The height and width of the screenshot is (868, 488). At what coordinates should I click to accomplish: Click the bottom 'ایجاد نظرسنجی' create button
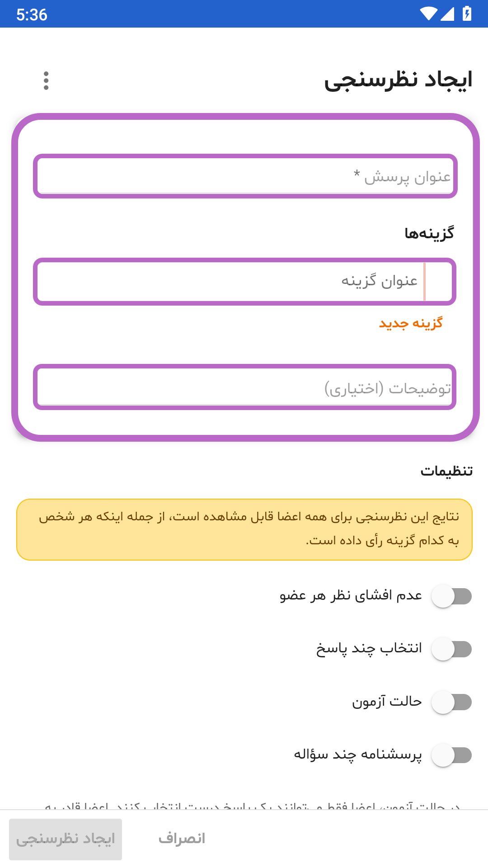[x=66, y=839]
